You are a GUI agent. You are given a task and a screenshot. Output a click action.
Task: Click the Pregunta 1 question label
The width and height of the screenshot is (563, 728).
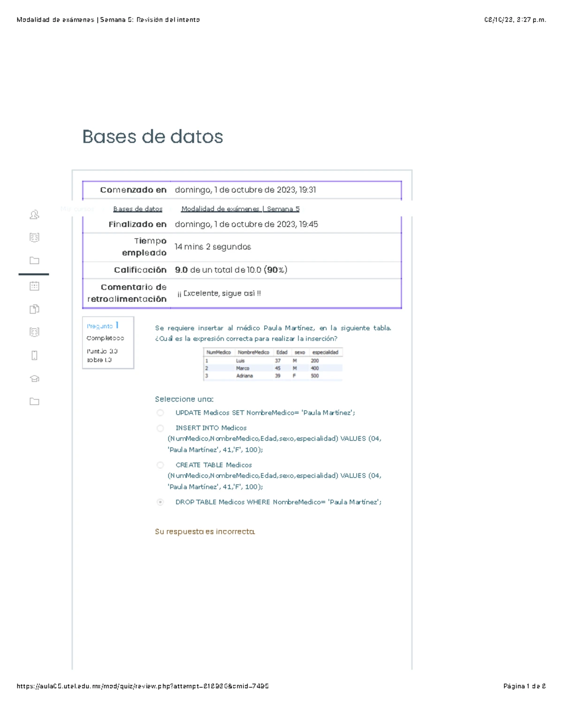[x=102, y=326]
